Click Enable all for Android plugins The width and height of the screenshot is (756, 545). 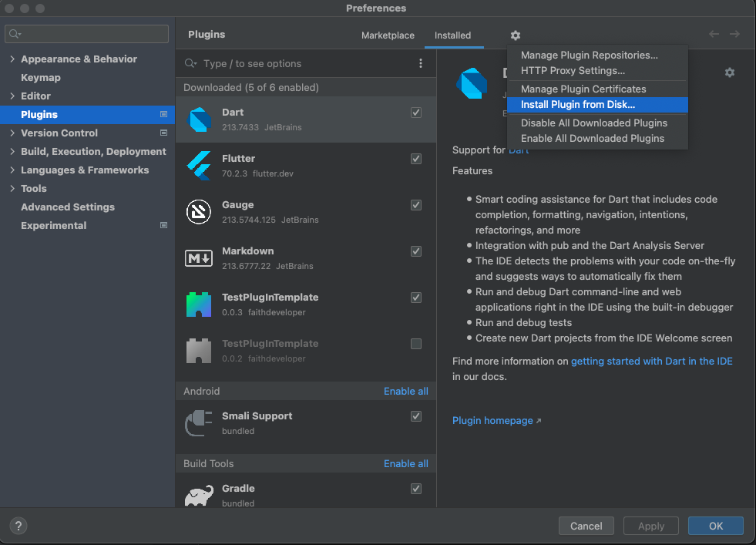pos(406,391)
